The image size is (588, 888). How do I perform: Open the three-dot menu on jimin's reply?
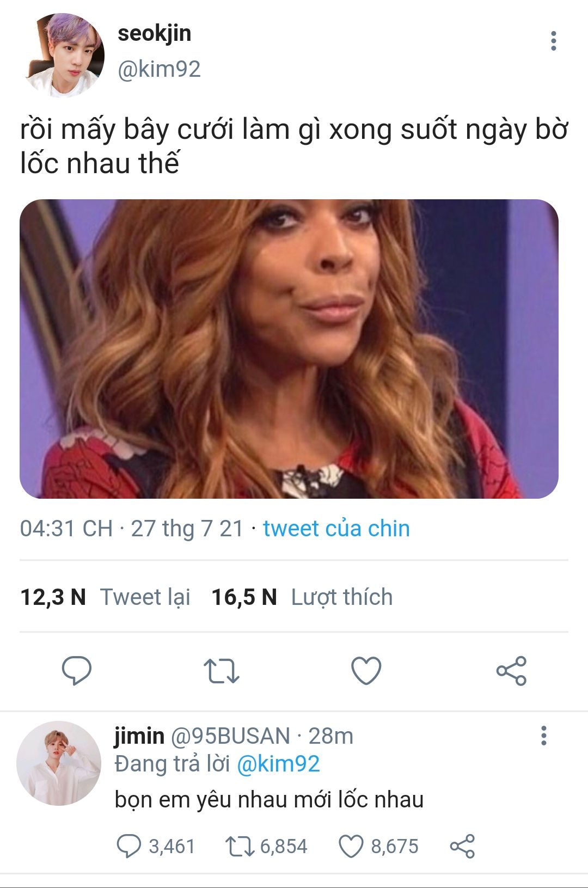(543, 735)
